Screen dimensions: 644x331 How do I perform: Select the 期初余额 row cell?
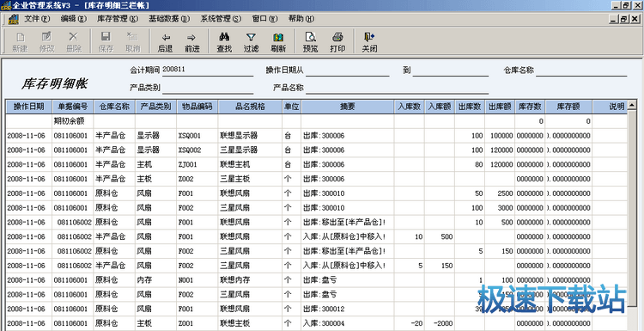pos(73,121)
